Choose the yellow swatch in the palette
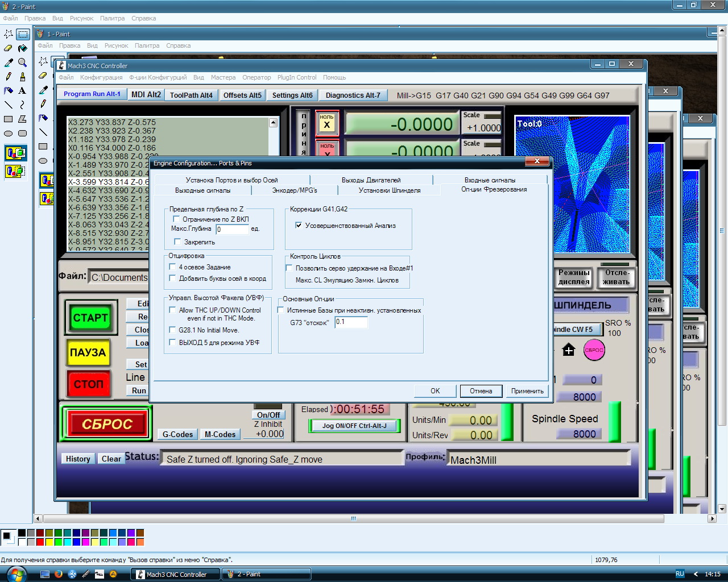The width and height of the screenshot is (728, 582). 49,542
